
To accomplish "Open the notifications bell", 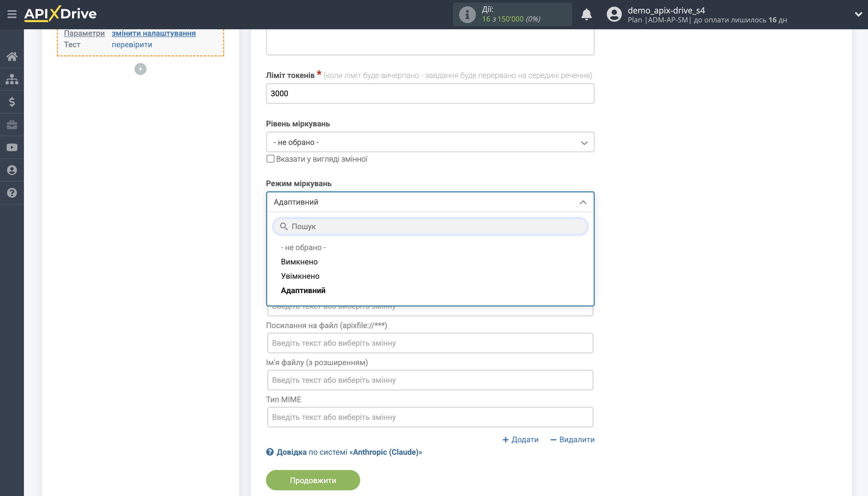I will tap(586, 14).
